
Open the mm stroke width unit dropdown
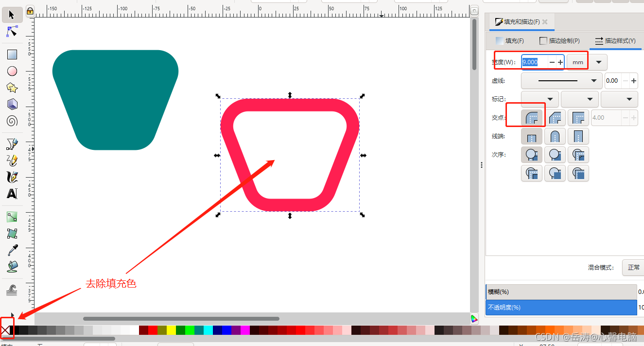(578, 62)
